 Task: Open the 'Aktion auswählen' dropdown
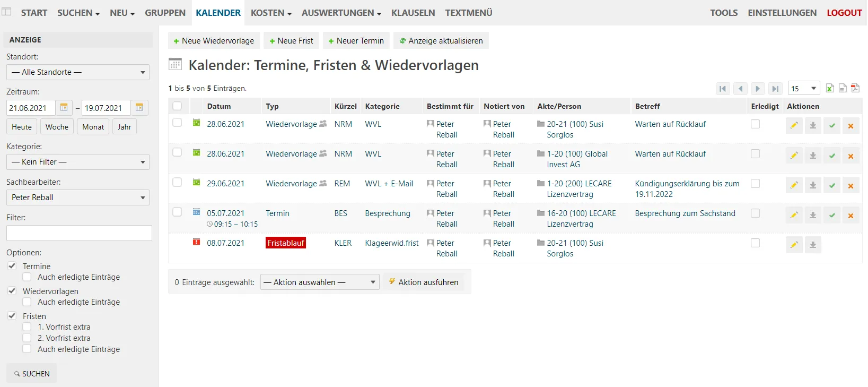tap(320, 282)
